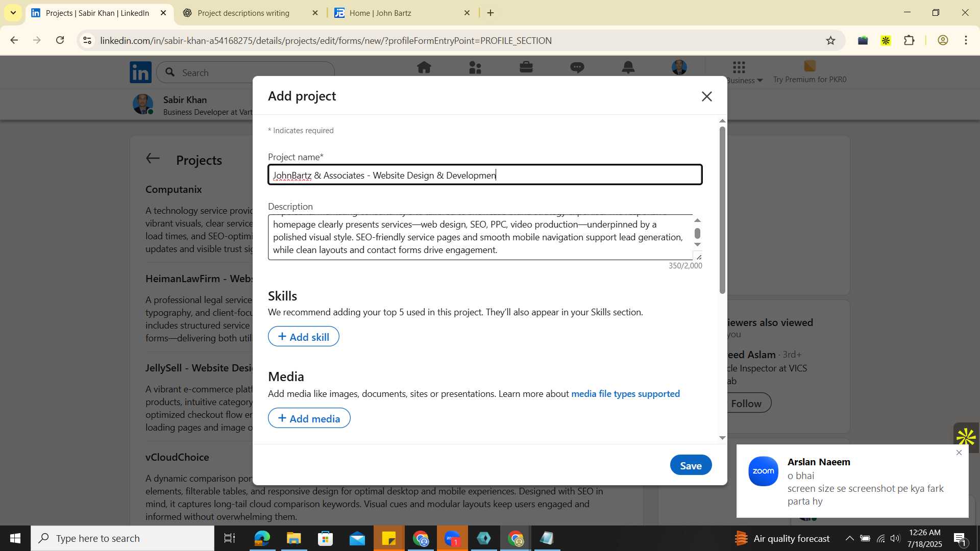Click dialog scrollbar down arrow
980x551 pixels.
coord(722,438)
